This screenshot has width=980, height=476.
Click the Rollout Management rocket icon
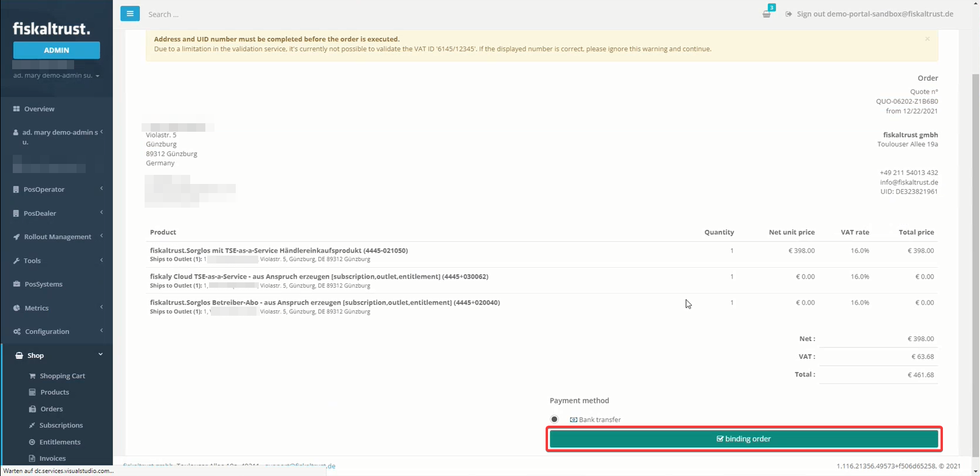[x=16, y=237]
